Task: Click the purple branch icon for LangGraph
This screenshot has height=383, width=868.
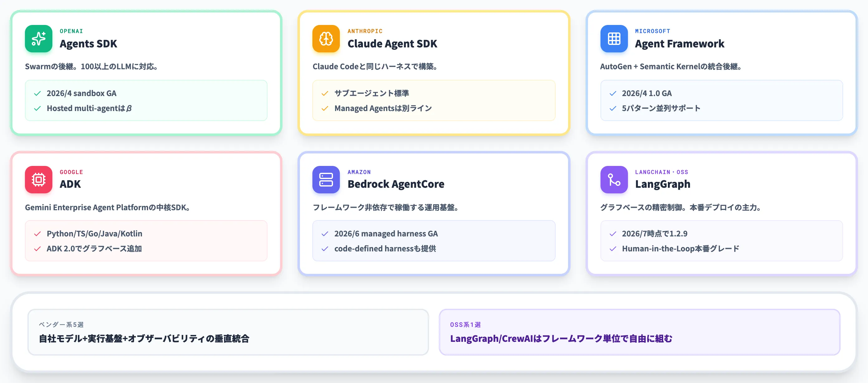Action: (x=614, y=179)
